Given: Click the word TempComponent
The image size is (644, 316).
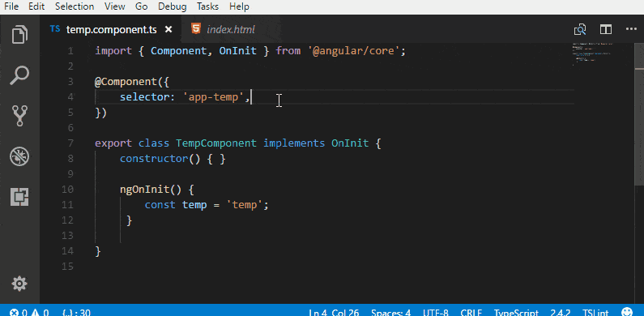Looking at the screenshot, I should pos(216,143).
